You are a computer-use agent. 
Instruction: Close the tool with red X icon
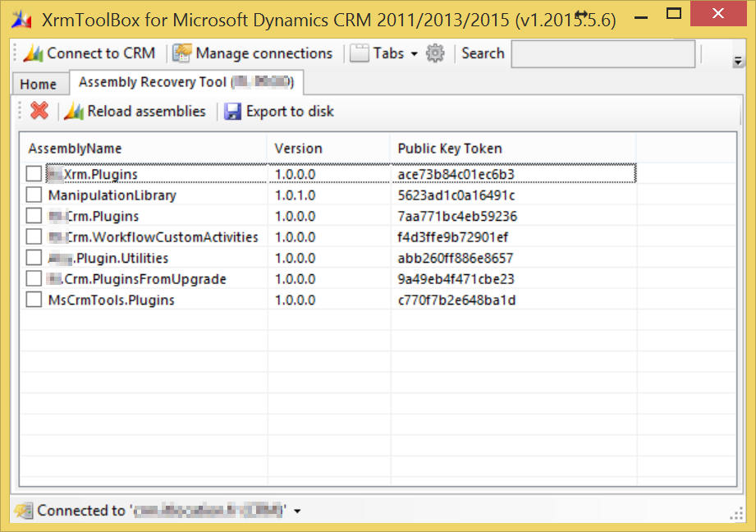click(x=39, y=111)
